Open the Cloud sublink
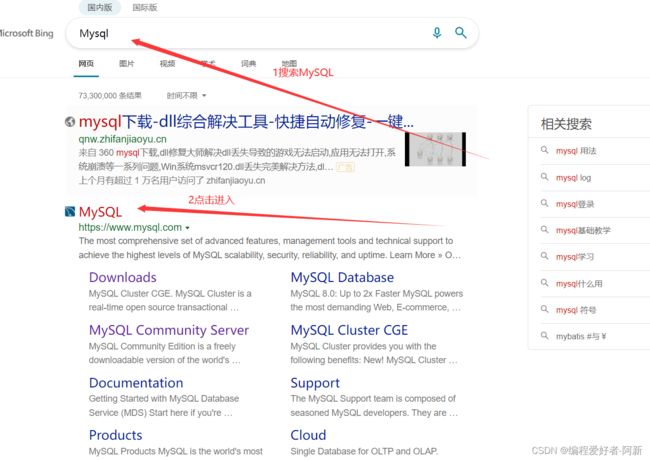This screenshot has height=460, width=650. point(308,435)
